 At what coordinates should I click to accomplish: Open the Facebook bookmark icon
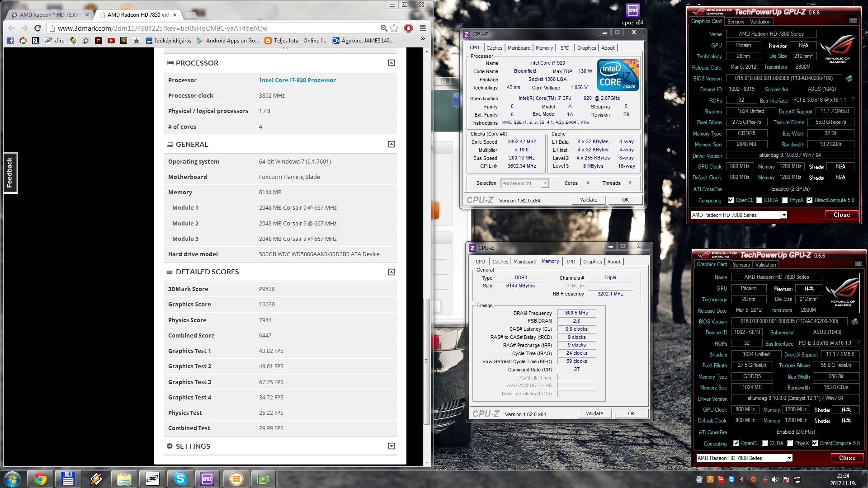10,41
